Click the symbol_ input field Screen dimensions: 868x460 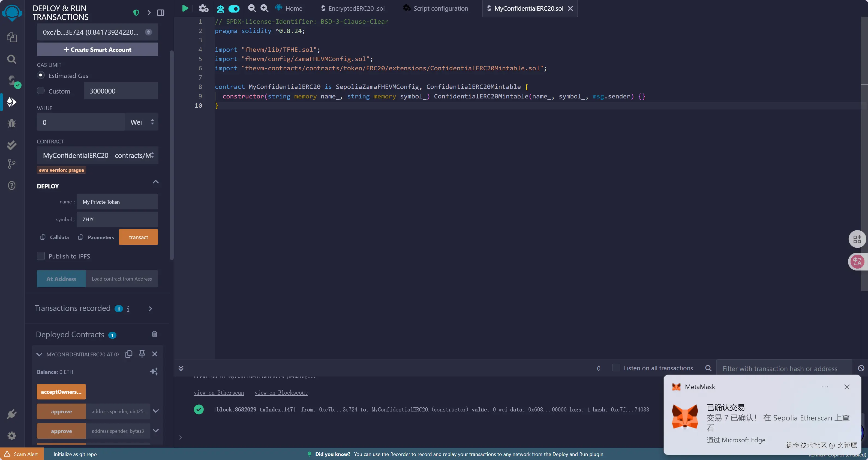point(117,220)
